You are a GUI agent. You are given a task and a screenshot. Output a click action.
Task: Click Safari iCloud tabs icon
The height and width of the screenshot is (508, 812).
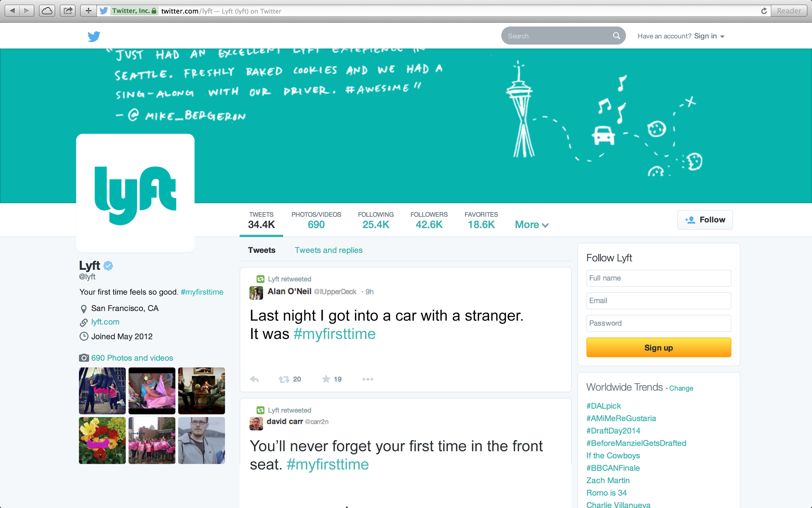tap(47, 11)
